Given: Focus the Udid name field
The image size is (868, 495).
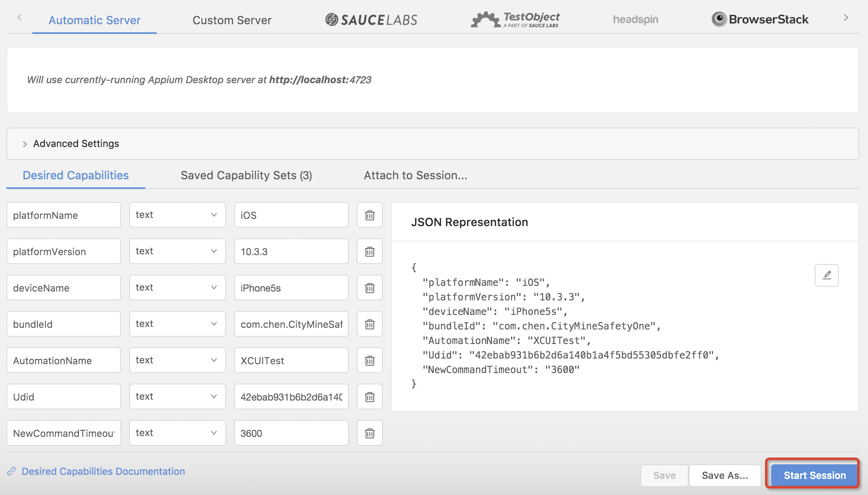Looking at the screenshot, I should click(x=64, y=397).
